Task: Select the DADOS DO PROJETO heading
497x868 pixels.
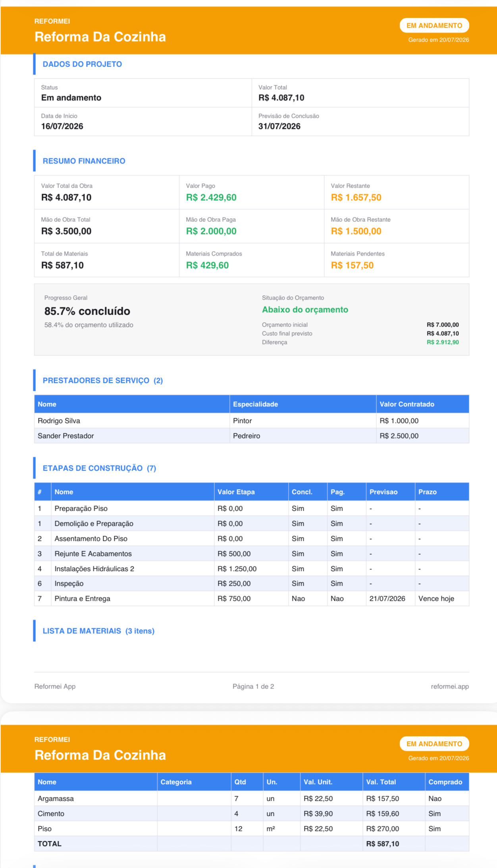Action: 82,64
